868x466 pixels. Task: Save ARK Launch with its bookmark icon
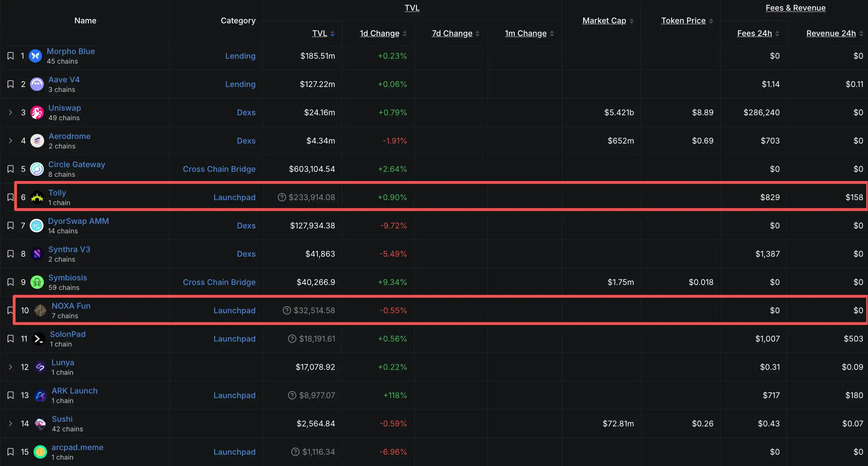[x=11, y=395]
